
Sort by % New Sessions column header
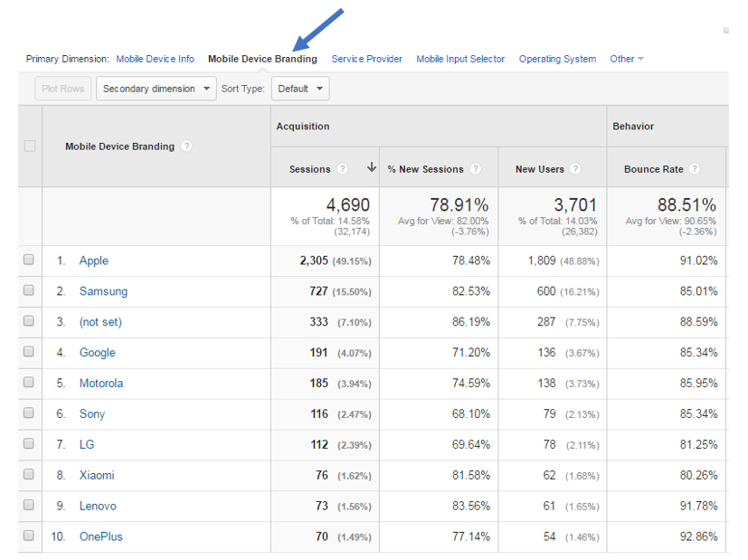[425, 169]
